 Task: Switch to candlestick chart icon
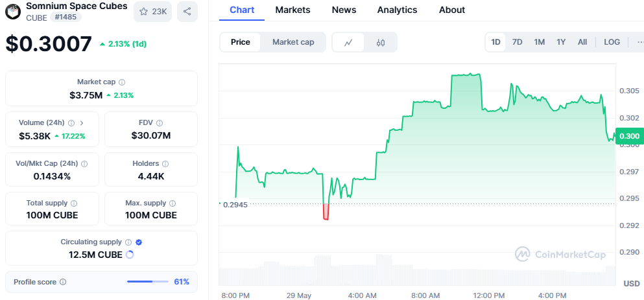381,42
